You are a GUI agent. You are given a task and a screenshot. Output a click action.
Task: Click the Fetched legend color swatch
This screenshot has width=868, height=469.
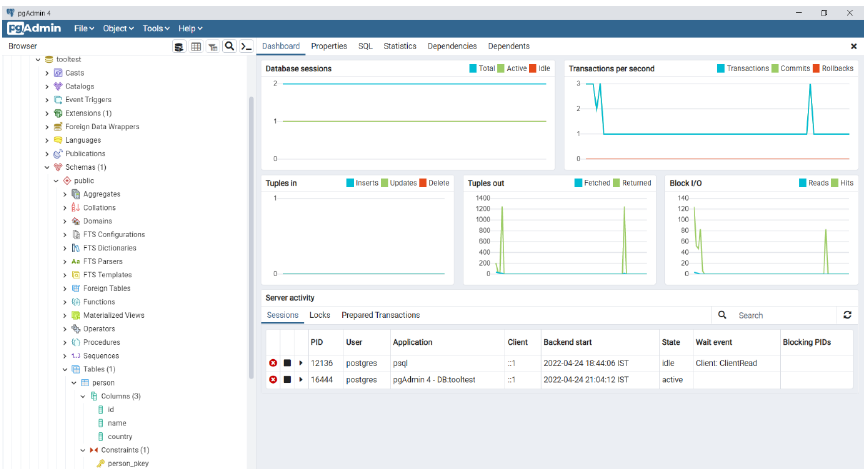(x=578, y=183)
